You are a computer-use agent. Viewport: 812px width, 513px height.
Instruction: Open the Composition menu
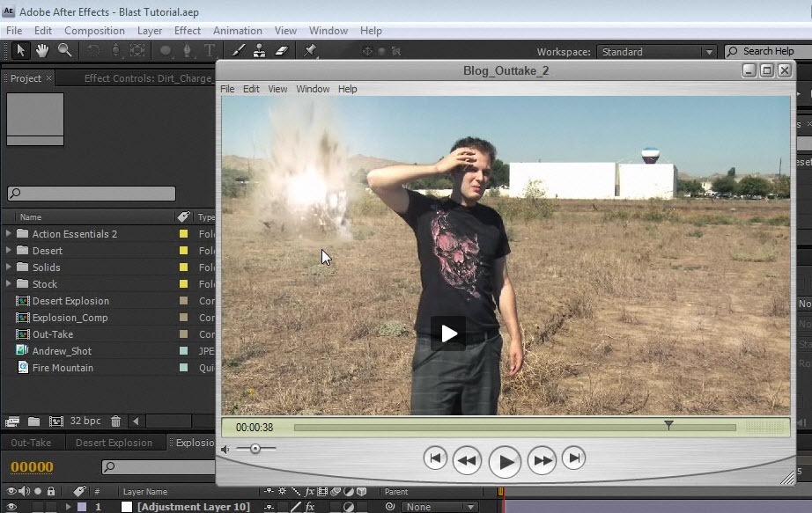(94, 31)
